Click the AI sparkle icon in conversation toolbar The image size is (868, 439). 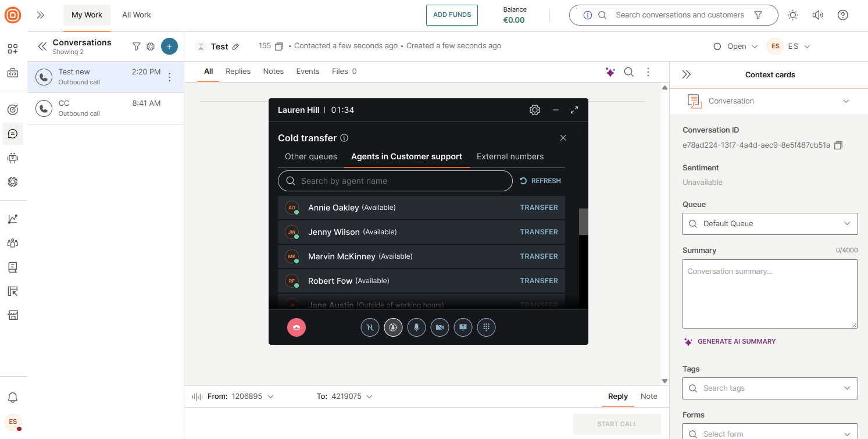610,72
